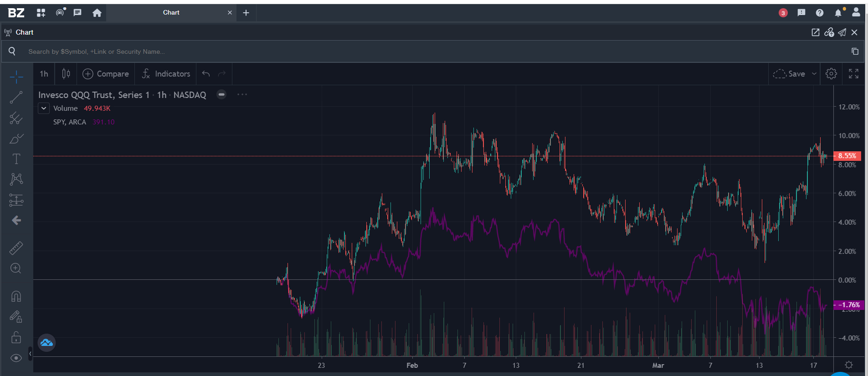The image size is (868, 376).
Task: Close the Chart tab
Action: point(230,13)
